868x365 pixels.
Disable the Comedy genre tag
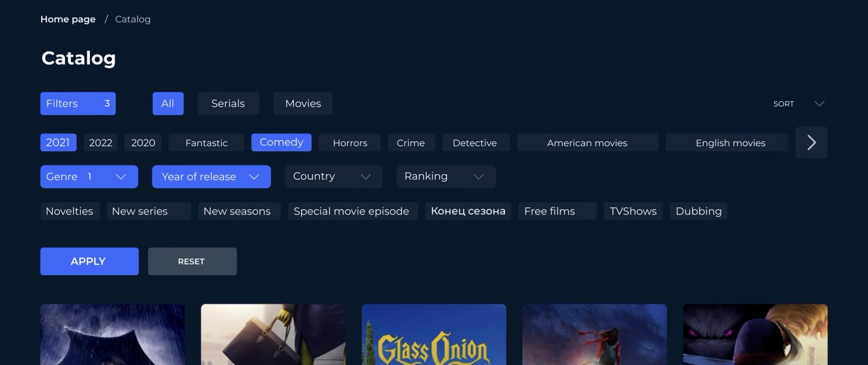coord(281,142)
